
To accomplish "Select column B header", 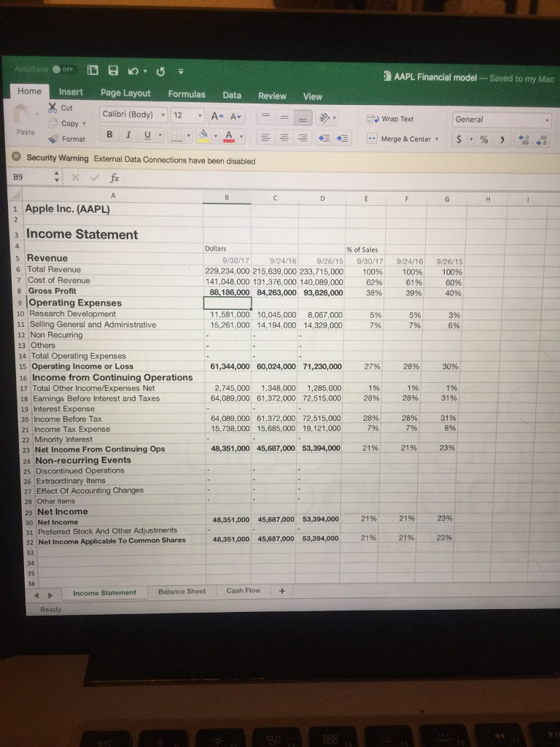I will [x=227, y=197].
